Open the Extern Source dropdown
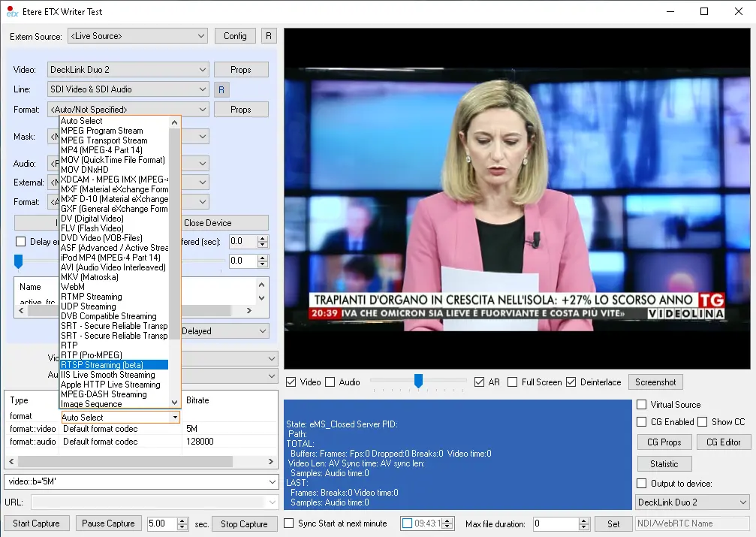 137,36
